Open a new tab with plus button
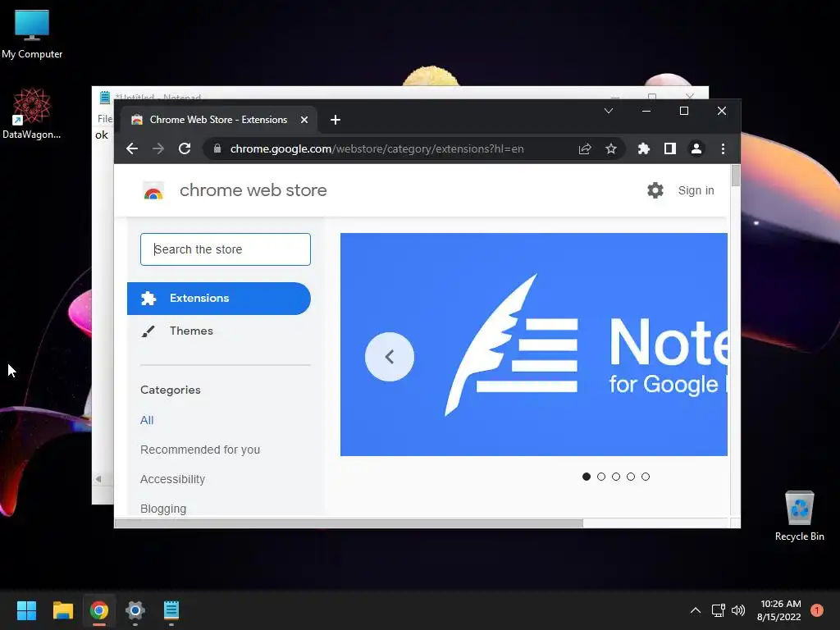 pyautogui.click(x=336, y=120)
